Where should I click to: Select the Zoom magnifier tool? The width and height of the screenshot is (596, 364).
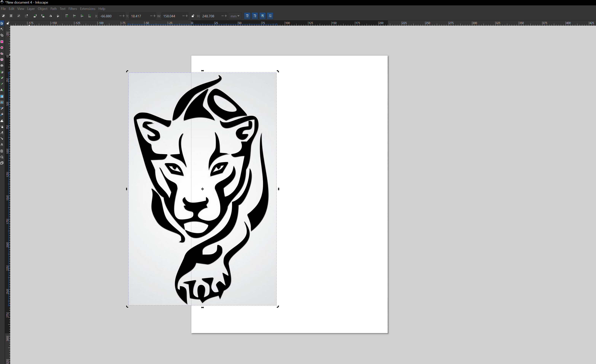[x=2, y=157]
